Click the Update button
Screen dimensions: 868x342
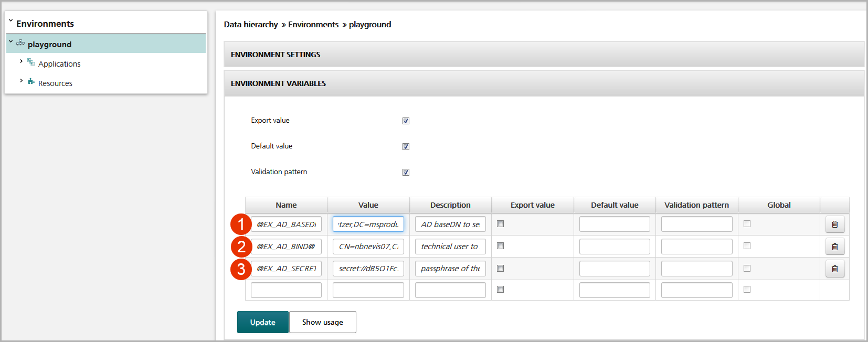(263, 322)
